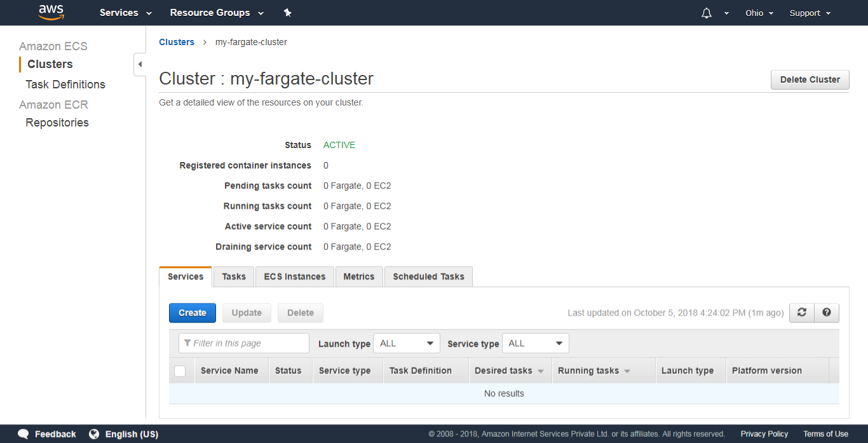Open the help question mark icon
868x443 pixels.
point(827,313)
